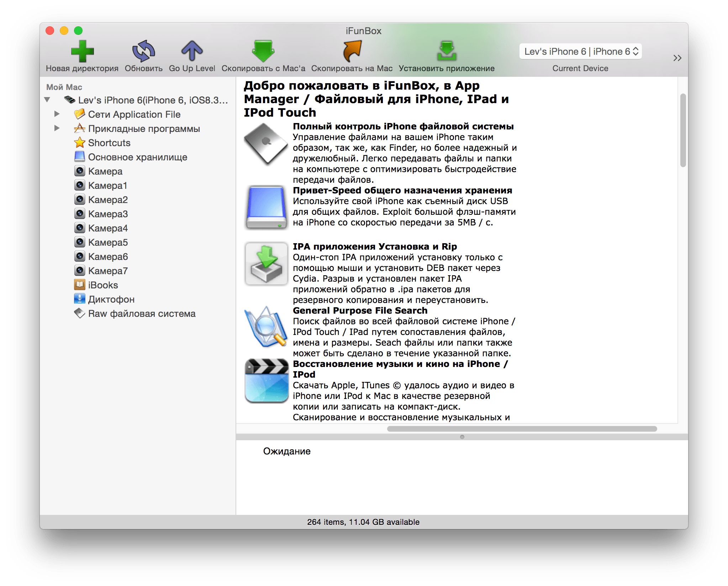Click the Raw файловая система icon
Viewport: 728px width, 586px height.
coord(80,313)
